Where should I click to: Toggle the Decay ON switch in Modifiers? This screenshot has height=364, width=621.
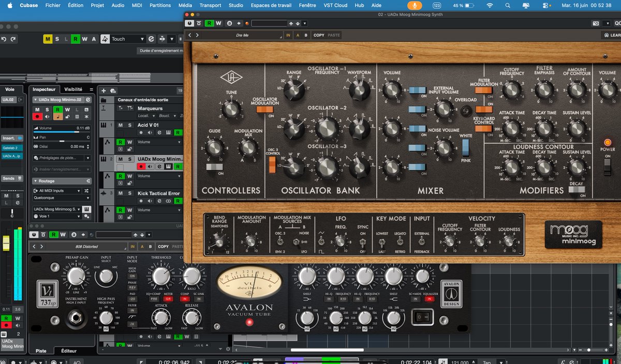[576, 189]
